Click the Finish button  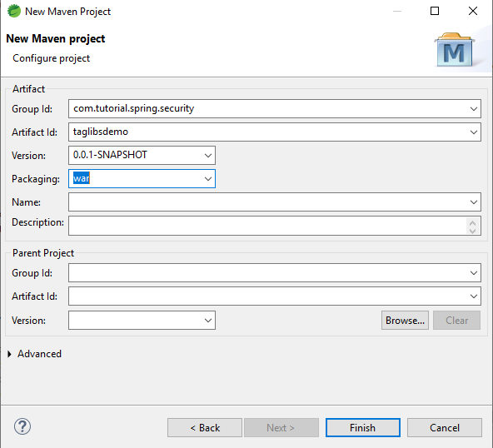pos(363,427)
